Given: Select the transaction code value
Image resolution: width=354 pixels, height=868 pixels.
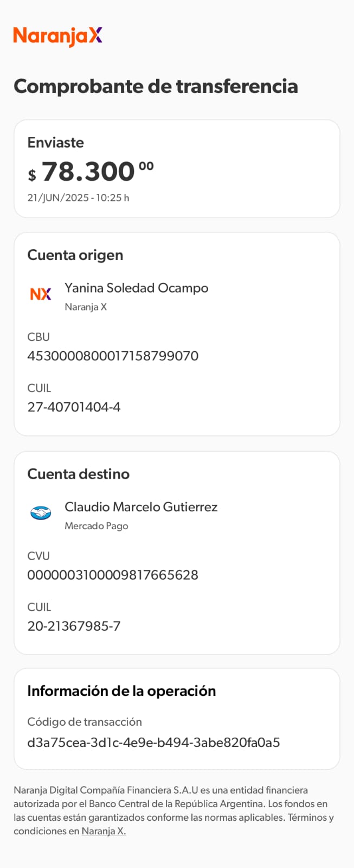Looking at the screenshot, I should coord(153,743).
